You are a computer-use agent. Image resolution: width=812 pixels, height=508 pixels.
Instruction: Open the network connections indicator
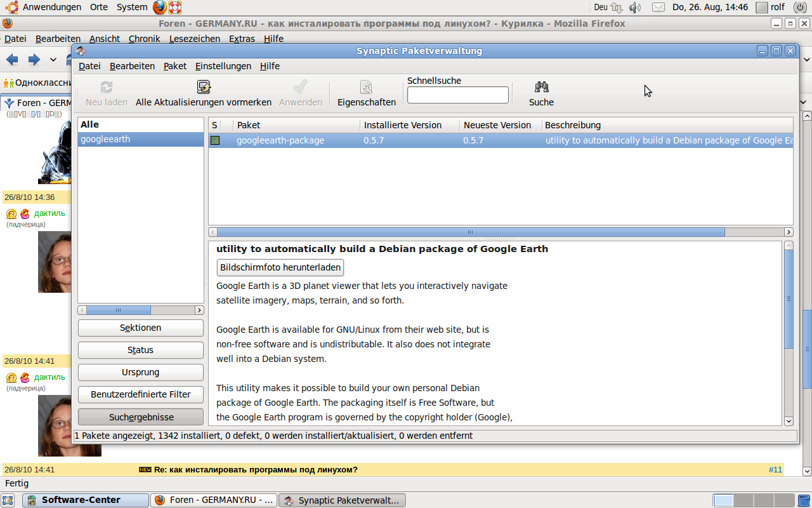(x=617, y=8)
